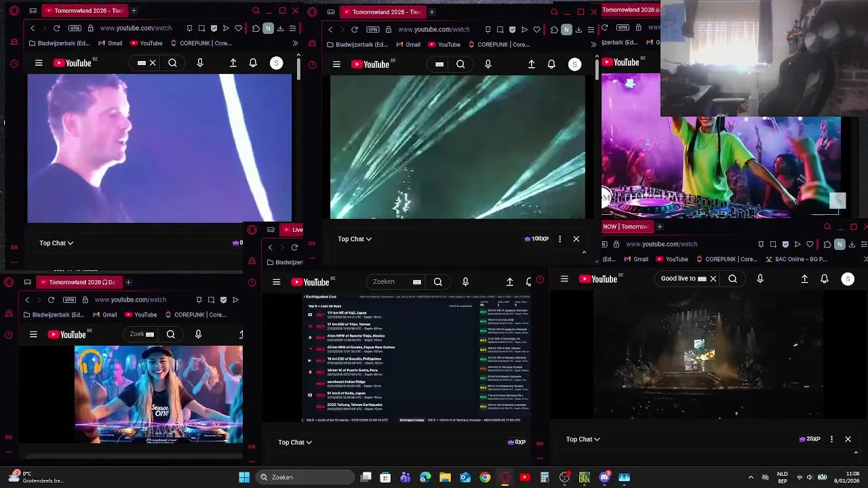This screenshot has width=868, height=488.
Task: Add bookmark heart in top-left address bar
Action: tap(238, 28)
